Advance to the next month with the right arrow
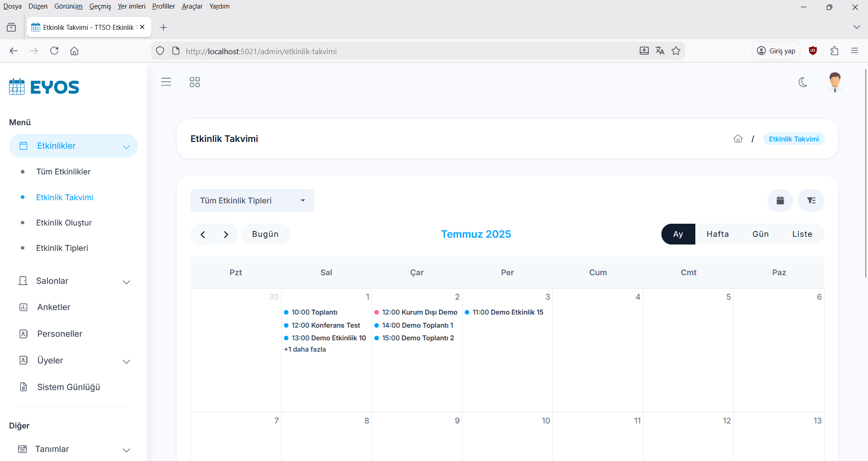 (x=226, y=234)
